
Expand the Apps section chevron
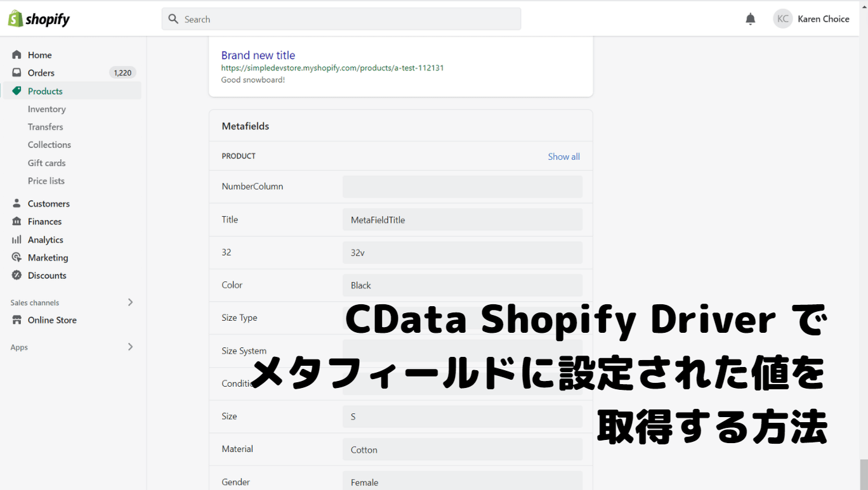(x=130, y=347)
